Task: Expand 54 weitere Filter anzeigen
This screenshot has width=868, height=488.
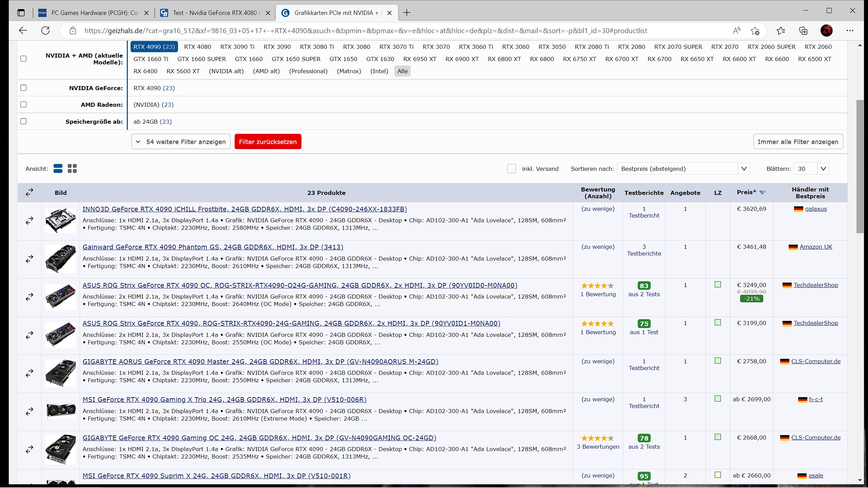Action: [x=181, y=142]
